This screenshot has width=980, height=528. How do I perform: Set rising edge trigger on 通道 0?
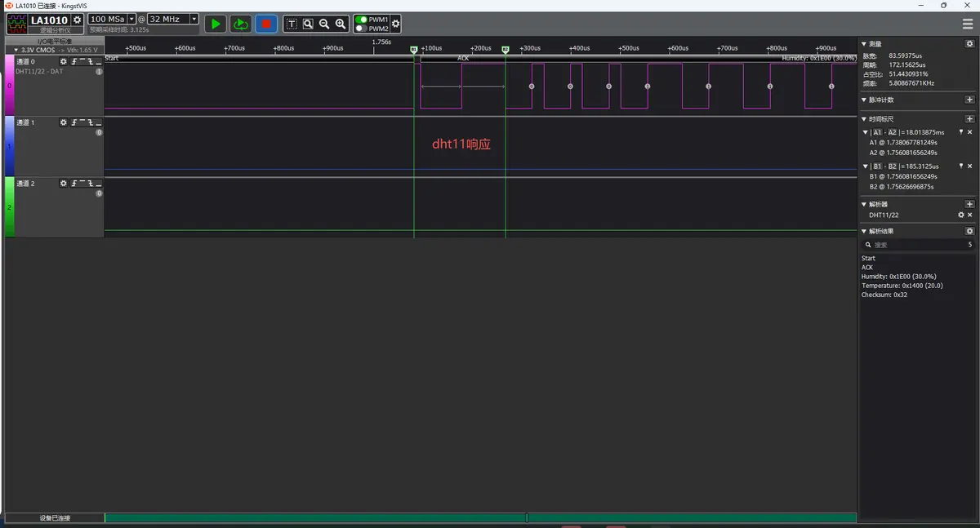(74, 61)
